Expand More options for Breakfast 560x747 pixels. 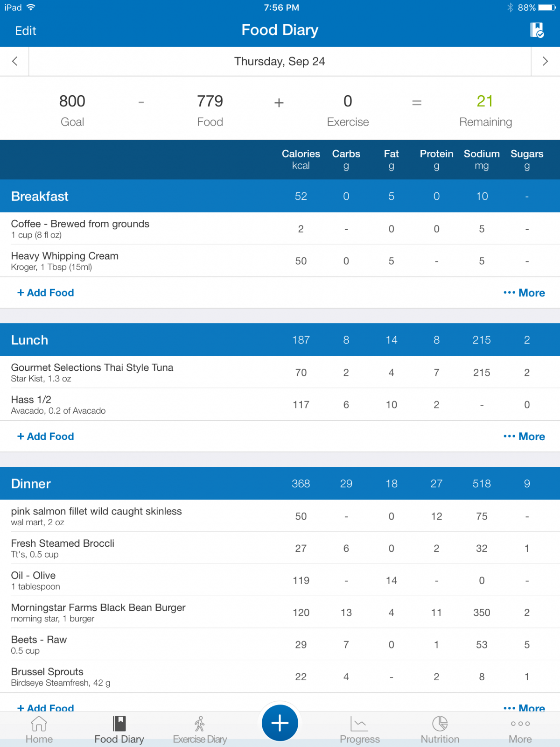[x=524, y=293]
